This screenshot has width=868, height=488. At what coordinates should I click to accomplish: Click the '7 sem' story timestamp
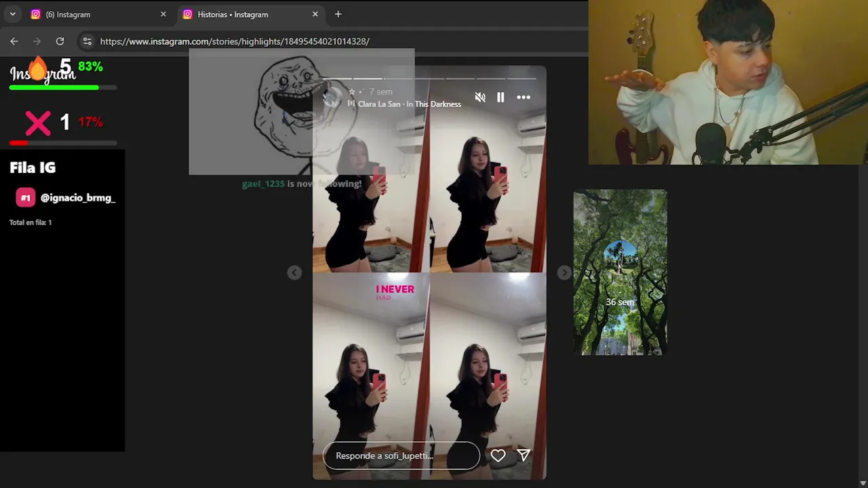[380, 91]
